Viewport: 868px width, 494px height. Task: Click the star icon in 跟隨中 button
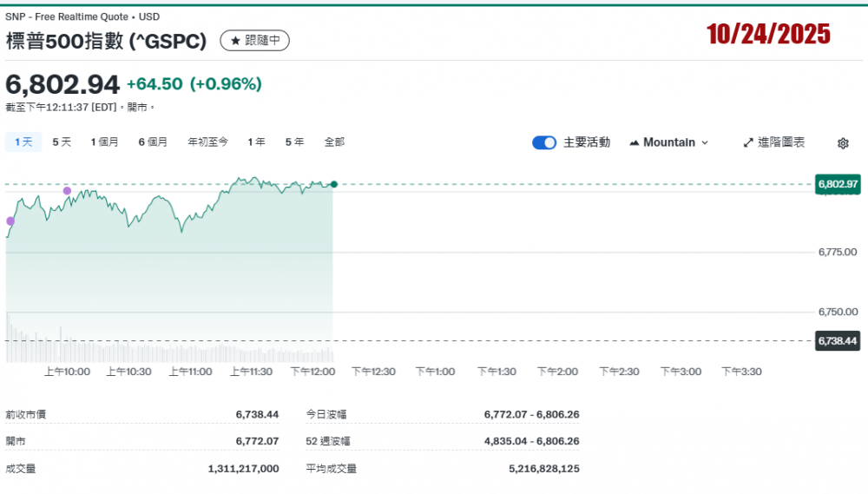pyautogui.click(x=235, y=41)
